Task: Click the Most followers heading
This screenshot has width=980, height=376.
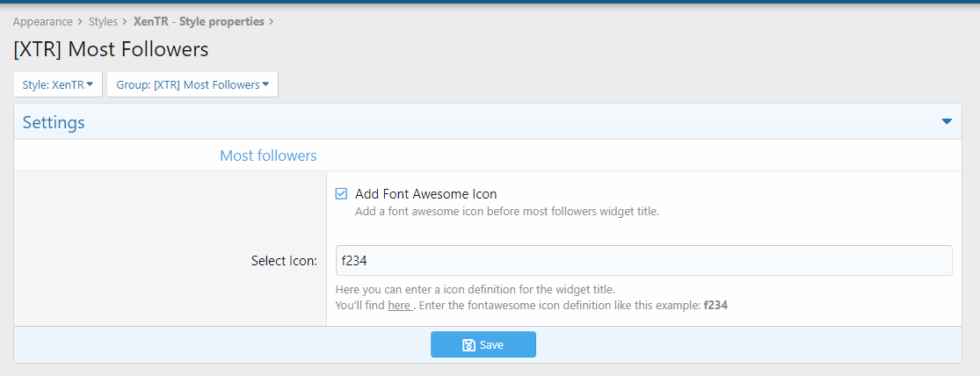Action: pos(268,155)
